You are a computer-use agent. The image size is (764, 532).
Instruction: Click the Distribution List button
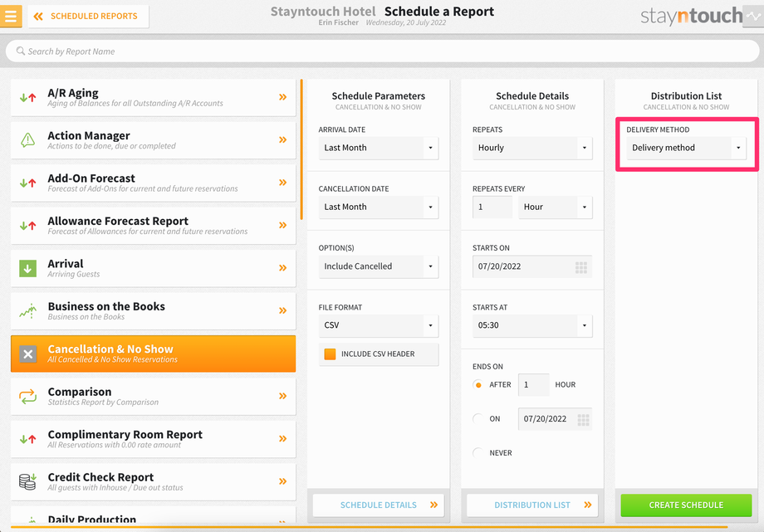532,505
